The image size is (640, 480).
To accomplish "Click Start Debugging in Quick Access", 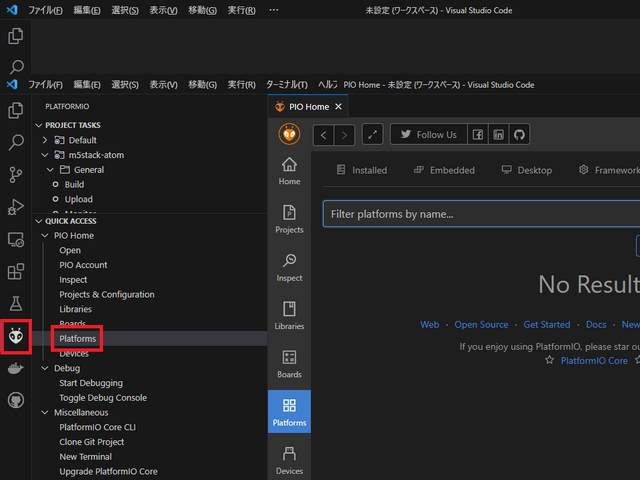I will tap(91, 383).
